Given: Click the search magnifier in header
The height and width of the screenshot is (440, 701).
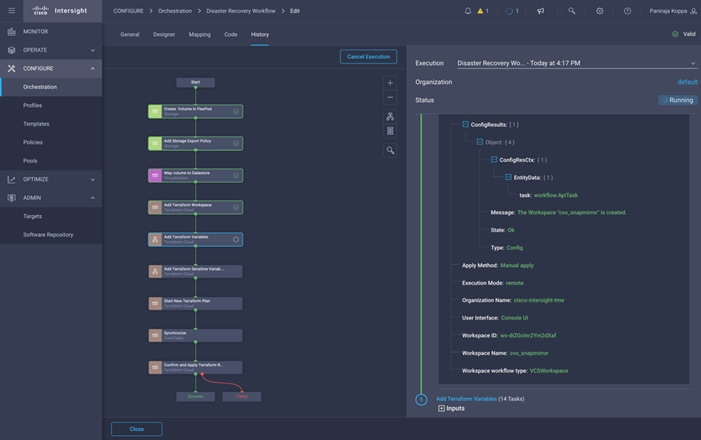Looking at the screenshot, I should [571, 11].
